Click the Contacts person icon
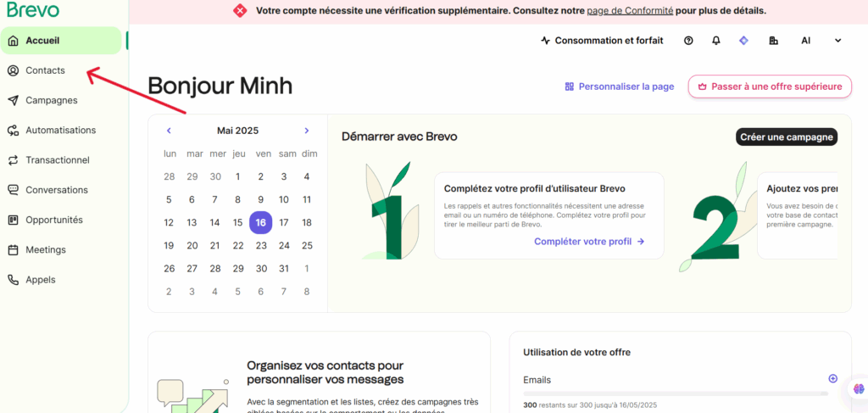The width and height of the screenshot is (868, 413). [x=14, y=71]
